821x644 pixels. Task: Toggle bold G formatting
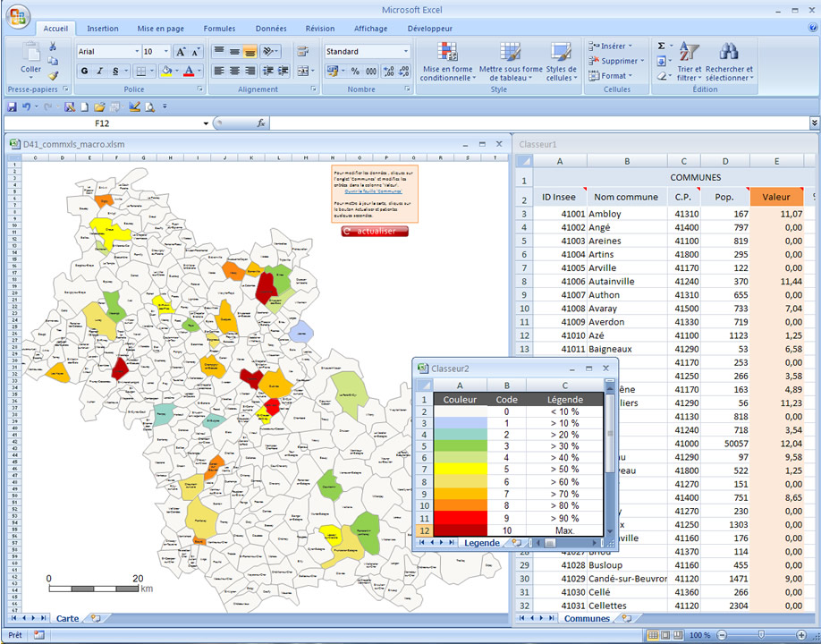(85, 71)
